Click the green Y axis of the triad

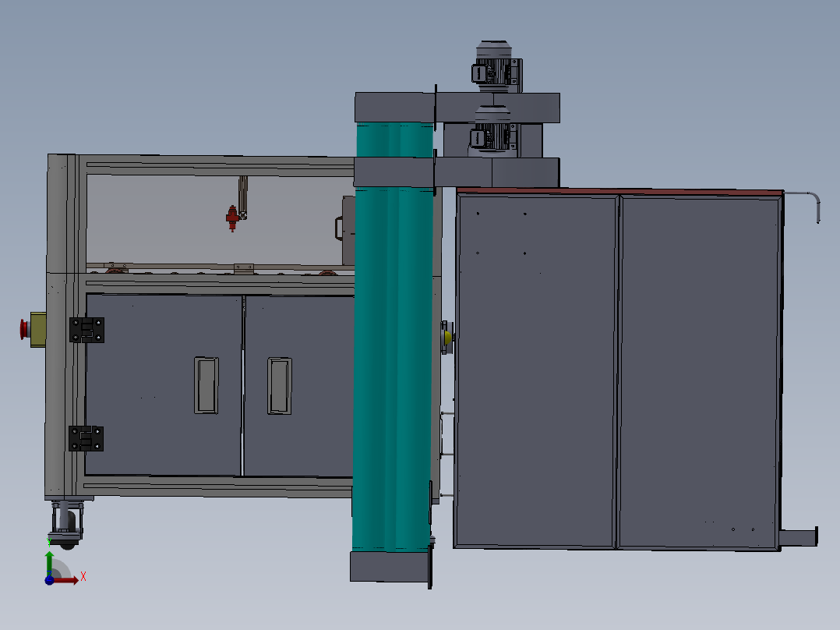[x=49, y=562]
